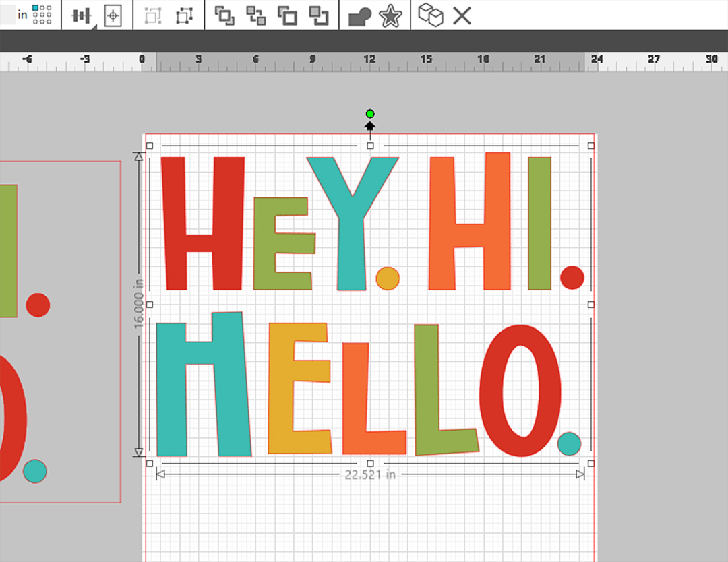Click the Send Backward icon
The height and width of the screenshot is (562, 728).
point(319,15)
